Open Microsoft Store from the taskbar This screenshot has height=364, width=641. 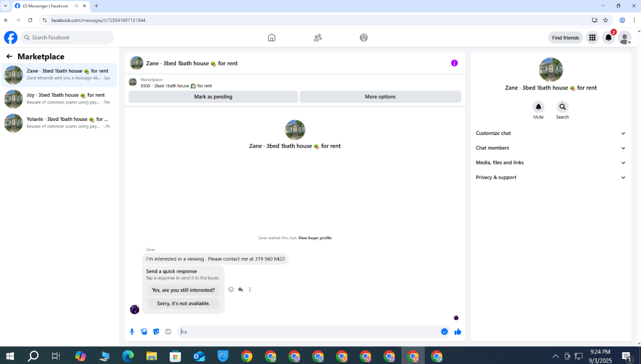pyautogui.click(x=175, y=356)
